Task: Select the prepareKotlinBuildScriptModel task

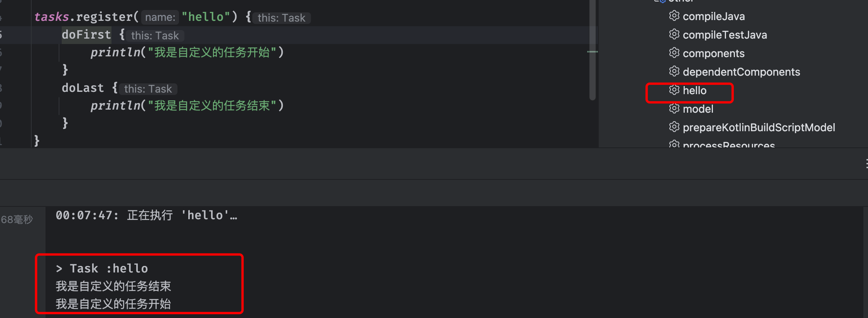Action: pos(758,127)
